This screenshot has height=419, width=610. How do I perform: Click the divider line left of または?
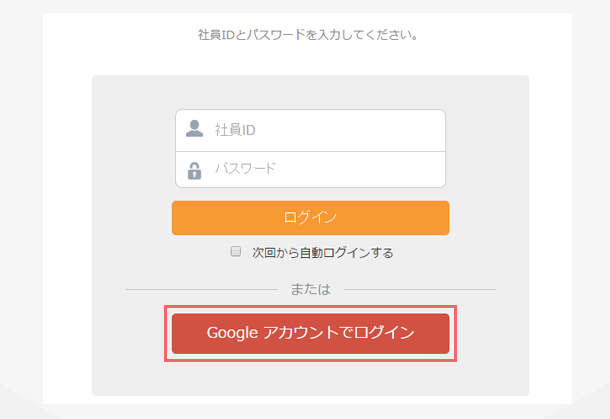click(x=201, y=289)
